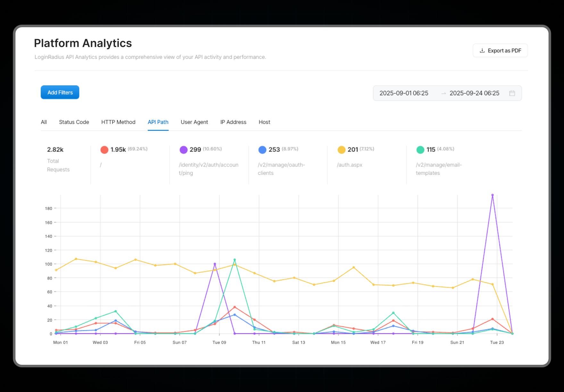The width and height of the screenshot is (564, 392).
Task: Click the /auth.aspx path label
Action: [350, 165]
